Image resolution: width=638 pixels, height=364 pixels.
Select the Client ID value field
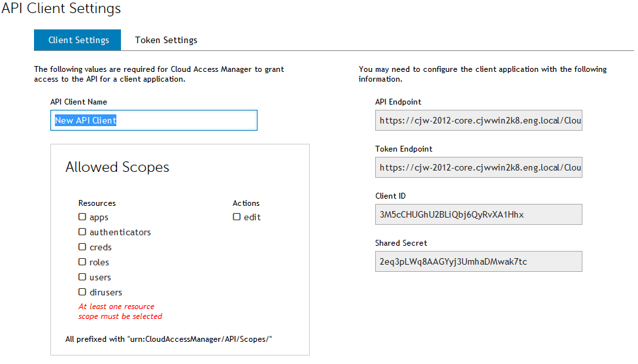click(478, 214)
